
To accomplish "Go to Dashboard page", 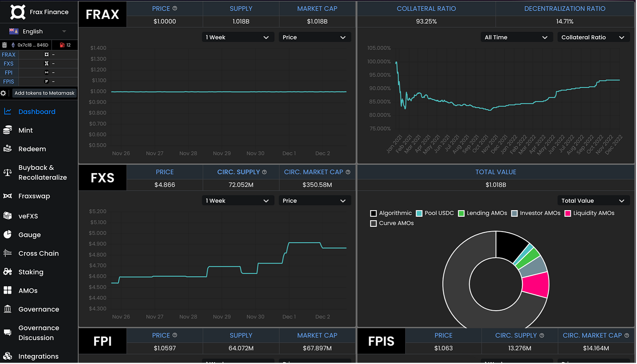I will tap(37, 112).
